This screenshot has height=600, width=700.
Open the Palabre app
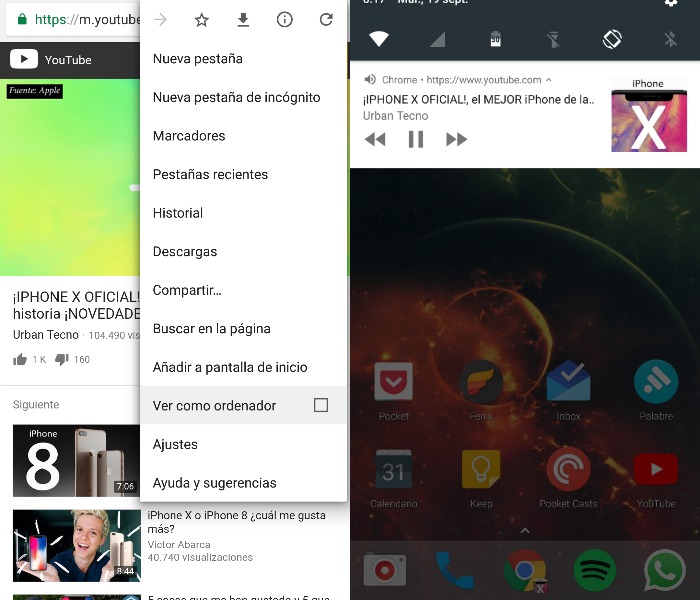click(x=656, y=391)
